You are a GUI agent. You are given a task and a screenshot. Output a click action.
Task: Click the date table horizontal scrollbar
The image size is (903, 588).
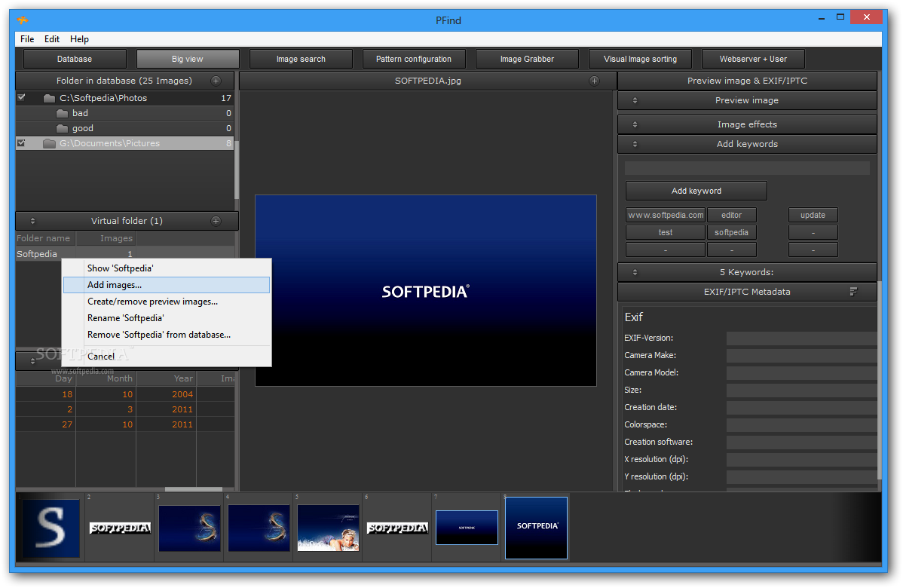click(x=194, y=489)
